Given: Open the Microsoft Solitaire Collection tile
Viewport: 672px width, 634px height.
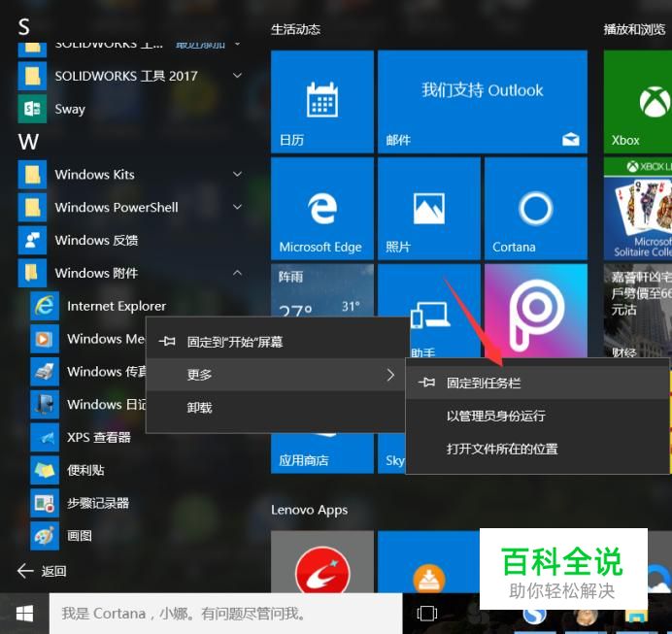Looking at the screenshot, I should pos(638,209).
